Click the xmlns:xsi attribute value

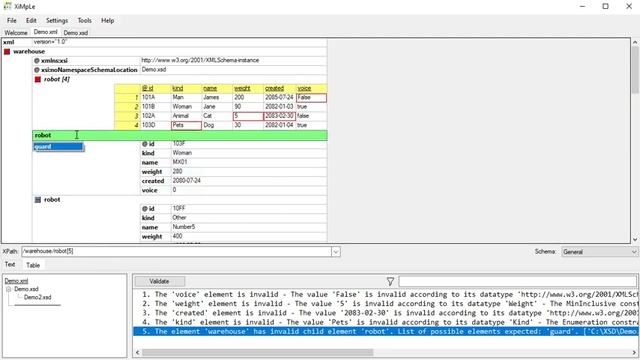point(233,60)
